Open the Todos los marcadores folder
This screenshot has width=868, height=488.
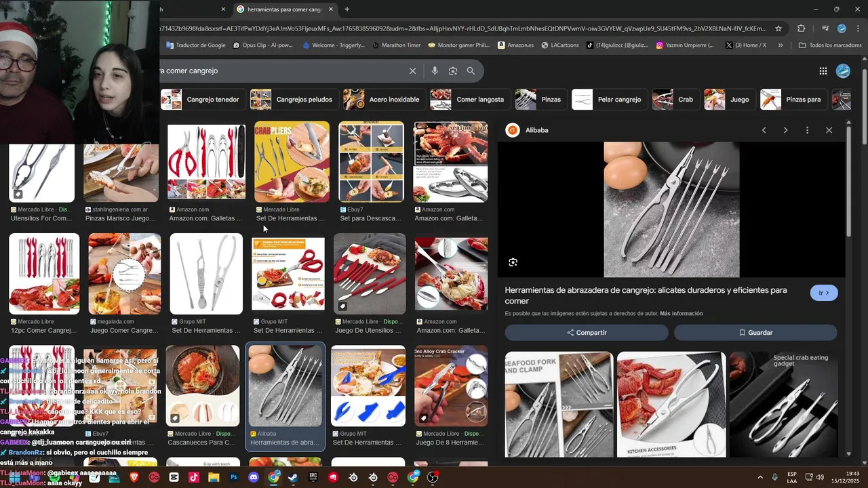pos(830,45)
